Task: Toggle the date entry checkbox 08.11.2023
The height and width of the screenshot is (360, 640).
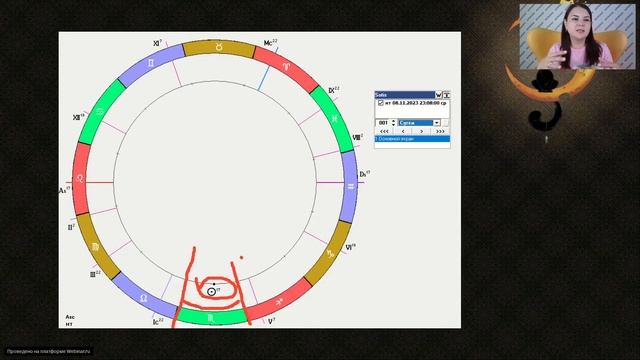Action: [380, 103]
